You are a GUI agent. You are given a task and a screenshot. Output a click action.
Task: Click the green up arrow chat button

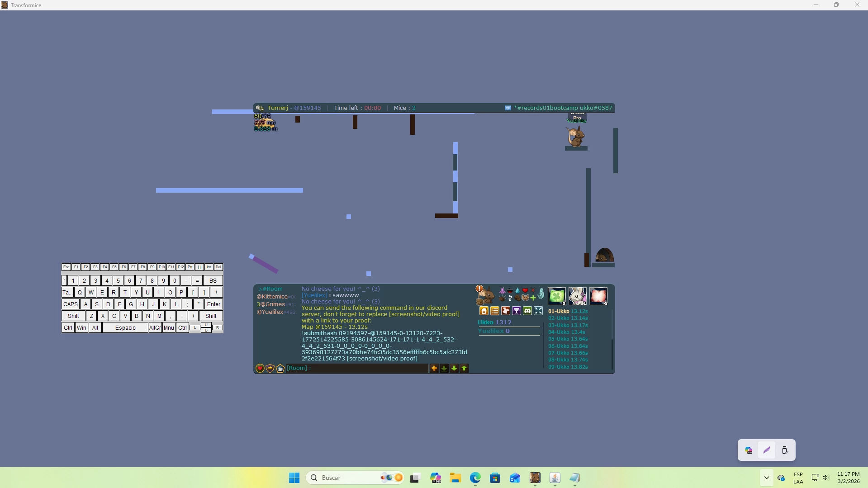point(464,368)
